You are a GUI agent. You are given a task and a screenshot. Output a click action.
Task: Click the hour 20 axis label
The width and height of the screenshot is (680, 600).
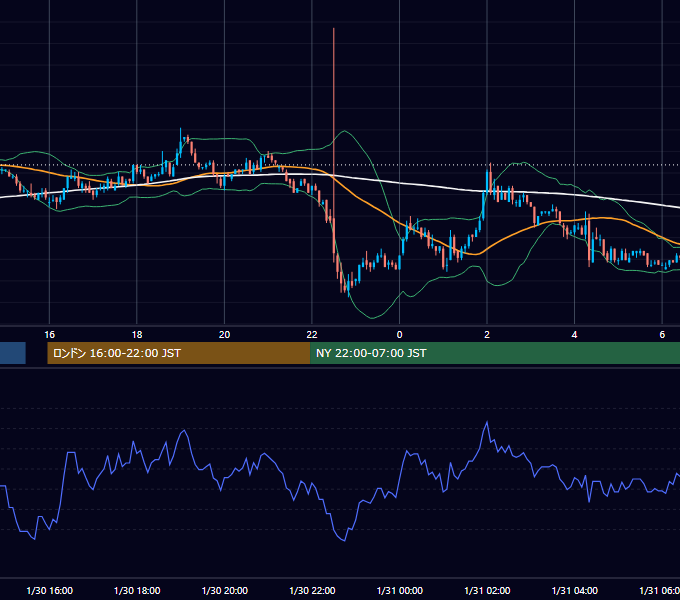pyautogui.click(x=224, y=335)
